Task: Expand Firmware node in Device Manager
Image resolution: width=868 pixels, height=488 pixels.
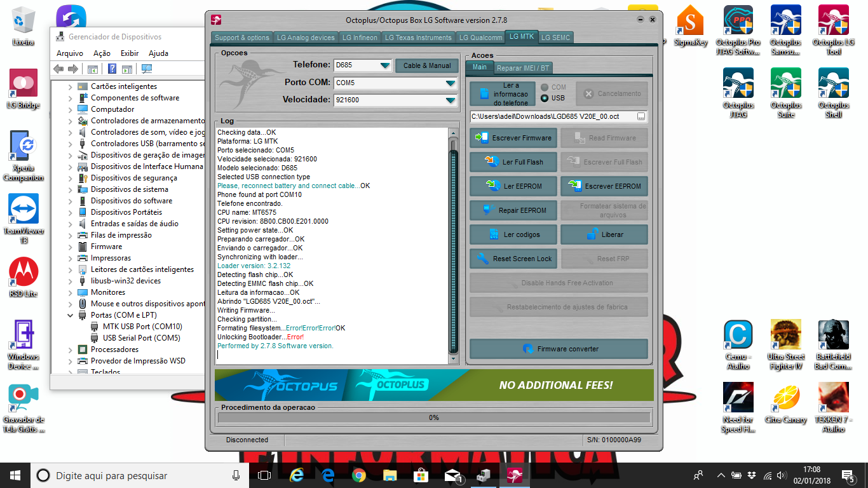Action: click(x=71, y=247)
